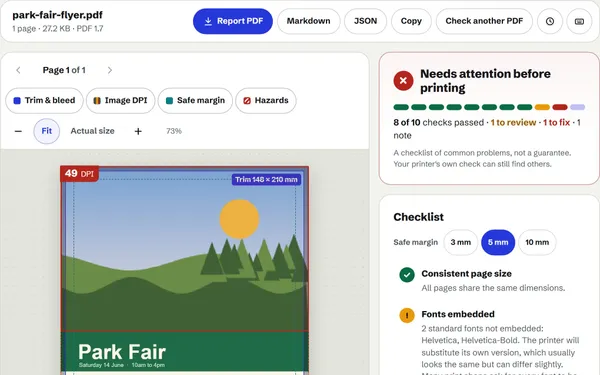600x375 pixels.
Task: Click the 49 DPI warning badge
Action: [x=80, y=174]
